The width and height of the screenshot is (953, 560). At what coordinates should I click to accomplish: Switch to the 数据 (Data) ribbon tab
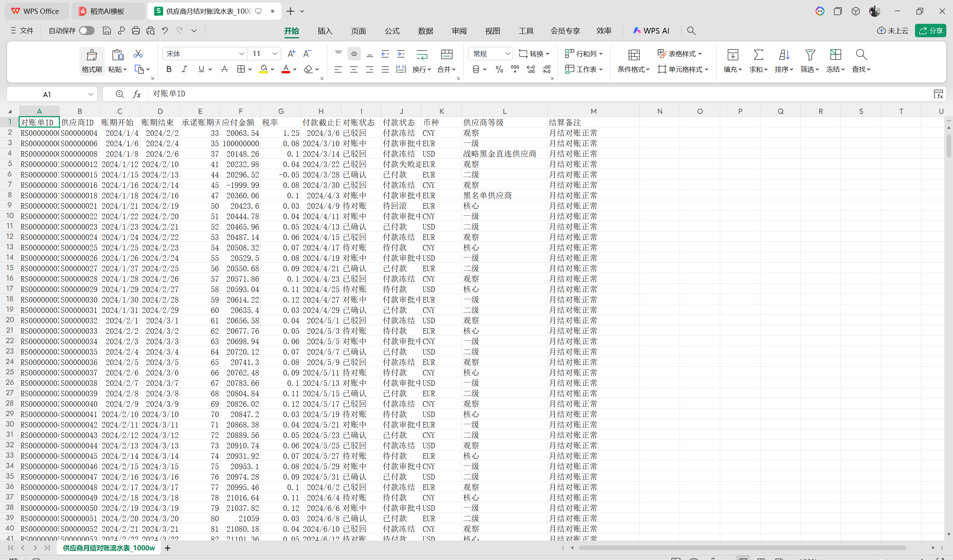[425, 31]
